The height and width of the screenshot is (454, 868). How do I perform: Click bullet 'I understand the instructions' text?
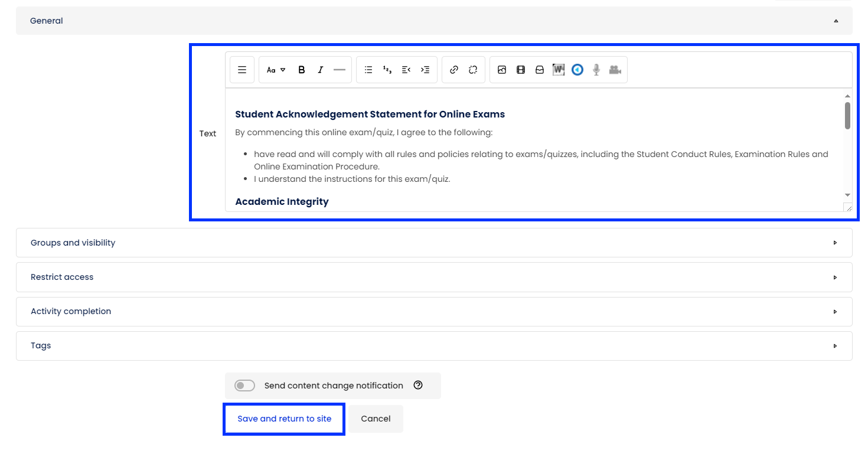(352, 179)
